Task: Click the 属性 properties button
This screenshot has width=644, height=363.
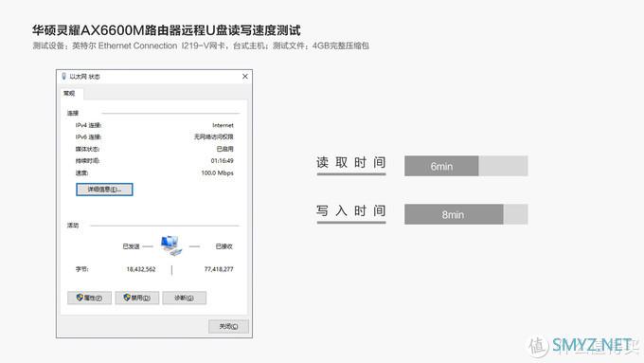Action: click(x=89, y=298)
